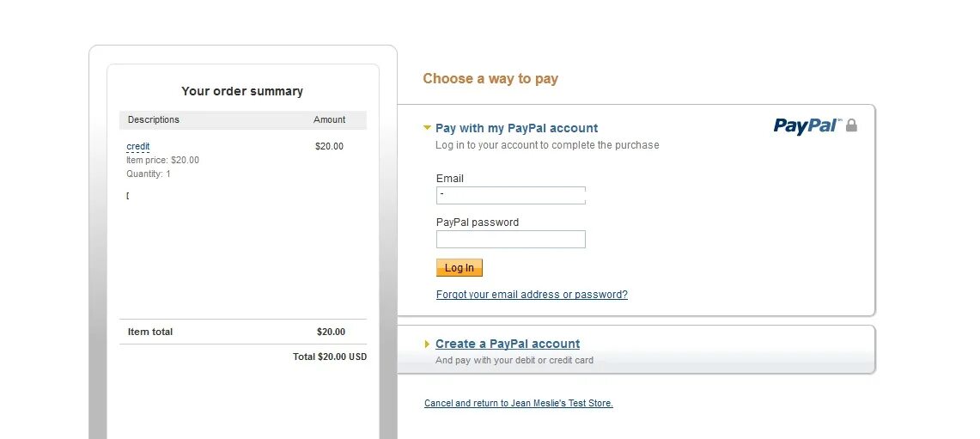This screenshot has width=980, height=439.
Task: Click the Your order summary title
Action: [242, 91]
